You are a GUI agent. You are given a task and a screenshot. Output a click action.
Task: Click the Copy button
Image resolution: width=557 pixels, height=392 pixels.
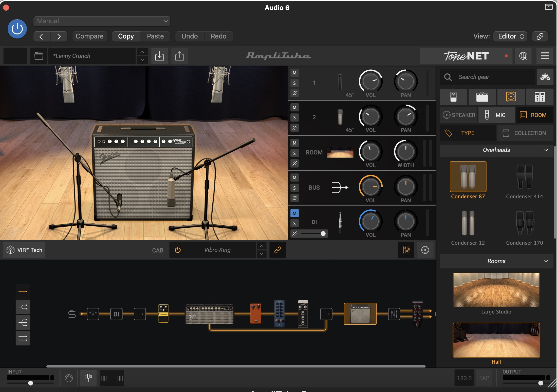(126, 36)
